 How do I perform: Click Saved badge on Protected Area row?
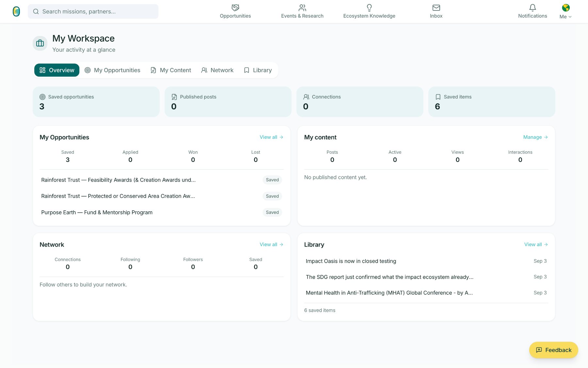coord(272,196)
